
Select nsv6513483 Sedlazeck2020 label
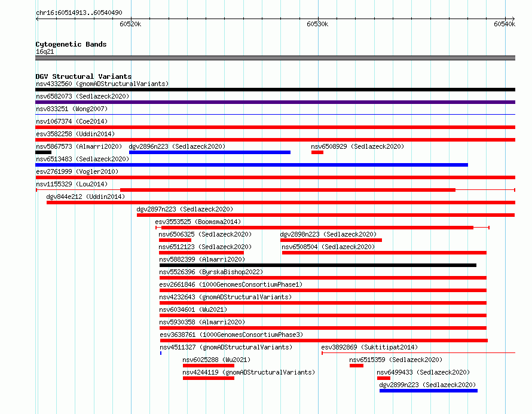(x=82, y=159)
